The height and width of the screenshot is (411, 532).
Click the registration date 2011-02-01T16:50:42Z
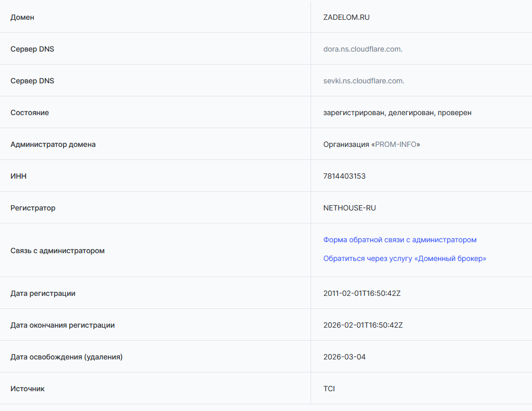362,293
